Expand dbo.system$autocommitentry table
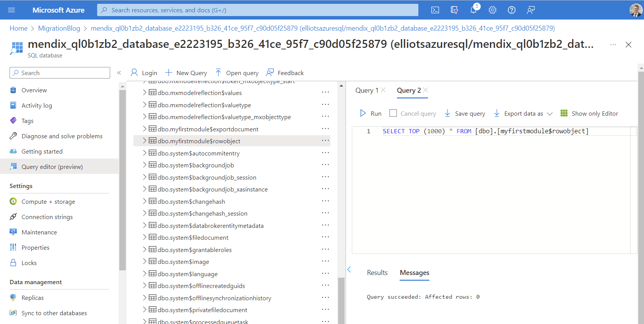This screenshot has height=324, width=644. (x=145, y=153)
